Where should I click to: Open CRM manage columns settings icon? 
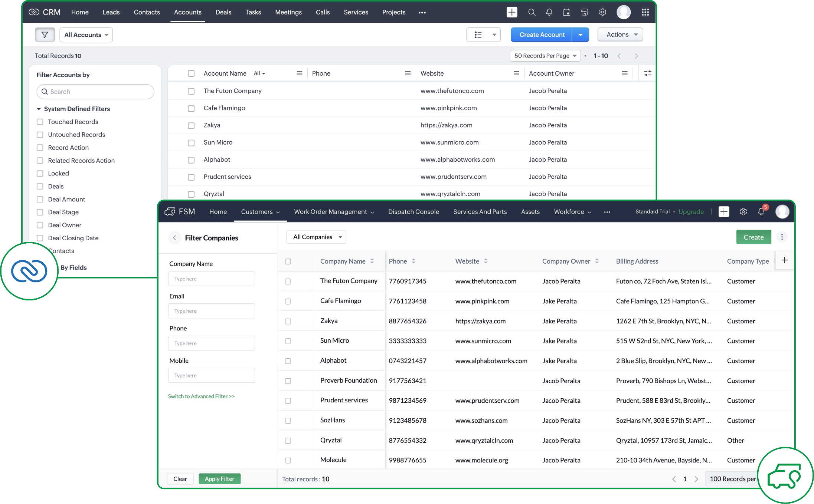(x=648, y=73)
